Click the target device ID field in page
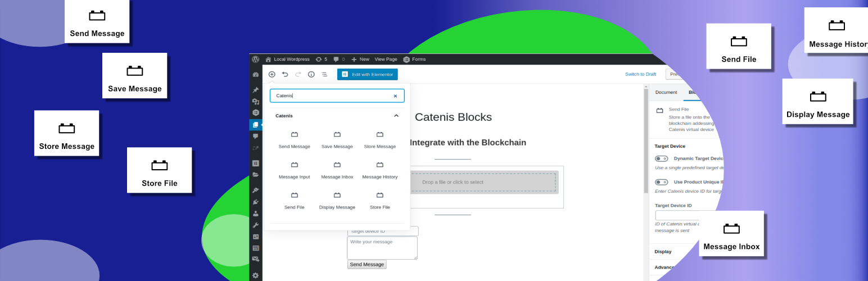The height and width of the screenshot is (281, 868). point(383,231)
